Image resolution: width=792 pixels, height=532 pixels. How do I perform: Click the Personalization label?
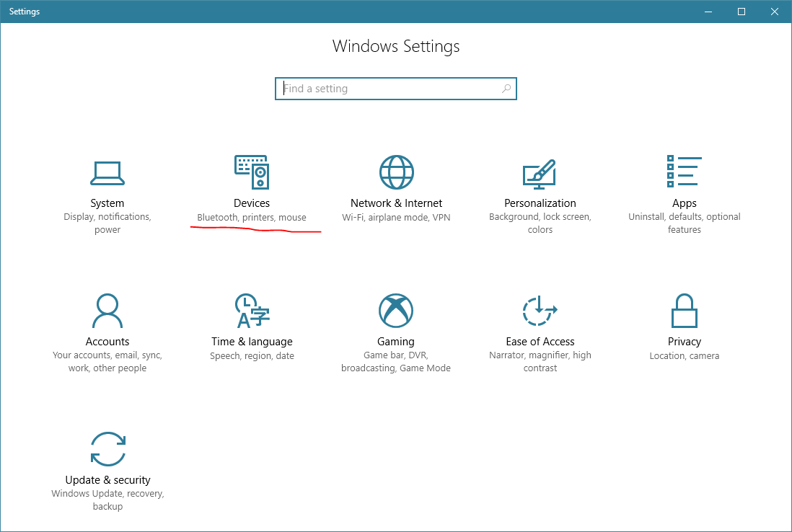(540, 203)
